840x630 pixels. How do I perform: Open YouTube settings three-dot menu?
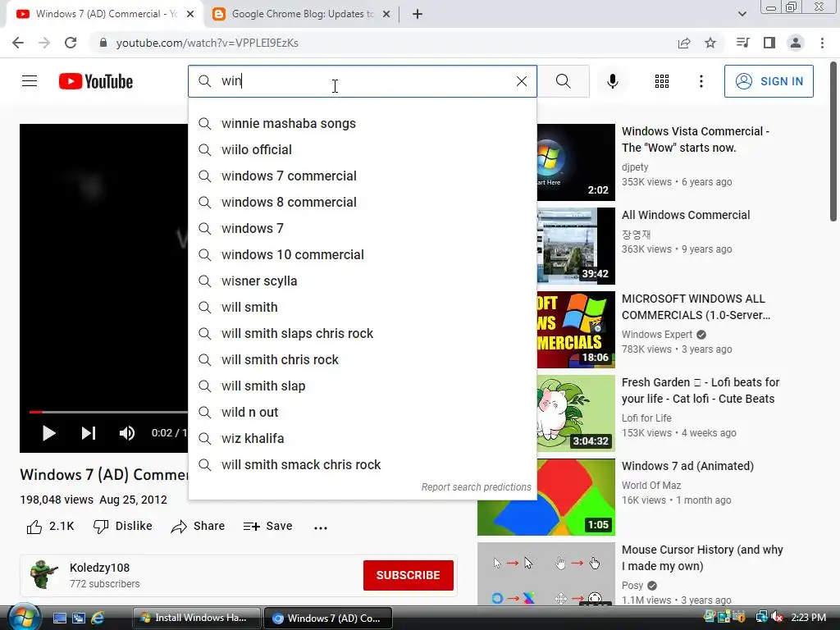click(x=701, y=81)
